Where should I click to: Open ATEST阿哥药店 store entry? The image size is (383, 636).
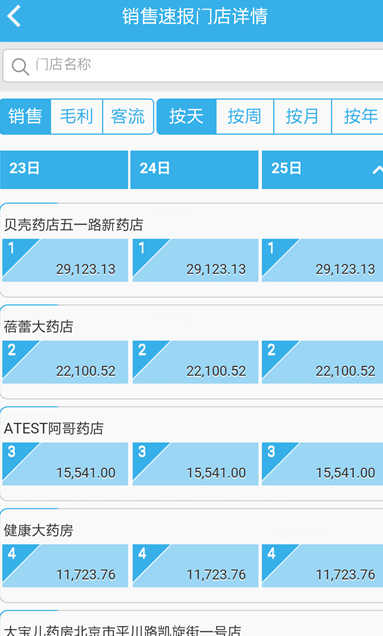pyautogui.click(x=54, y=428)
